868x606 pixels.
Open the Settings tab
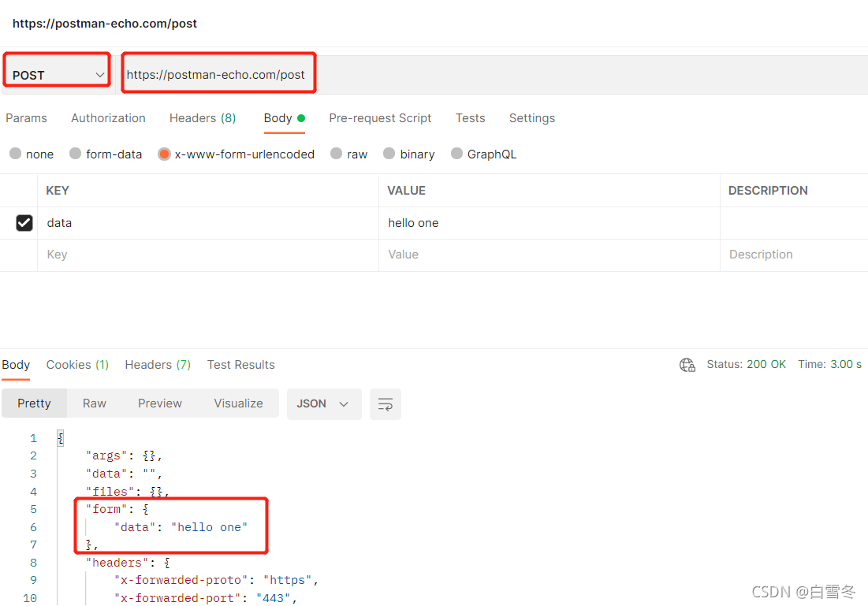tap(532, 118)
